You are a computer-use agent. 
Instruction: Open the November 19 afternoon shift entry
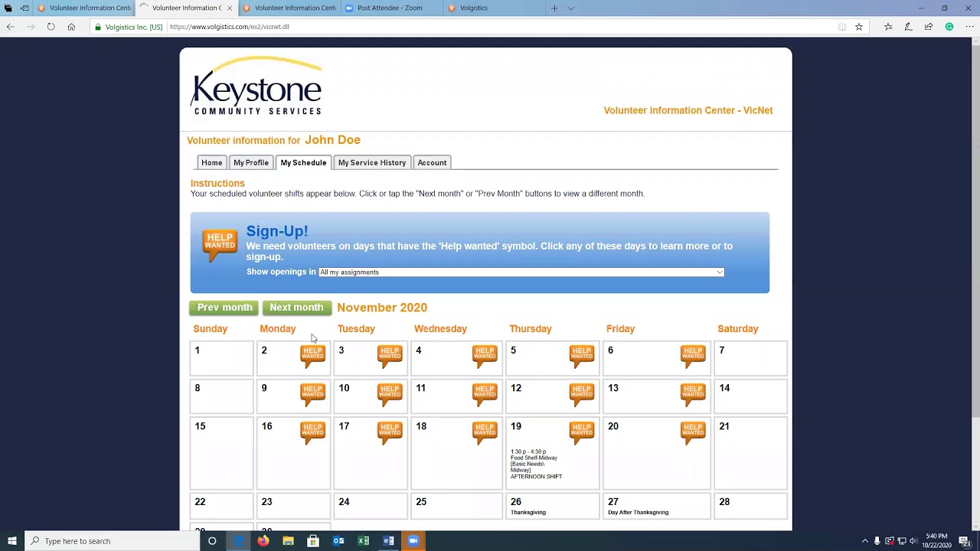pyautogui.click(x=536, y=464)
